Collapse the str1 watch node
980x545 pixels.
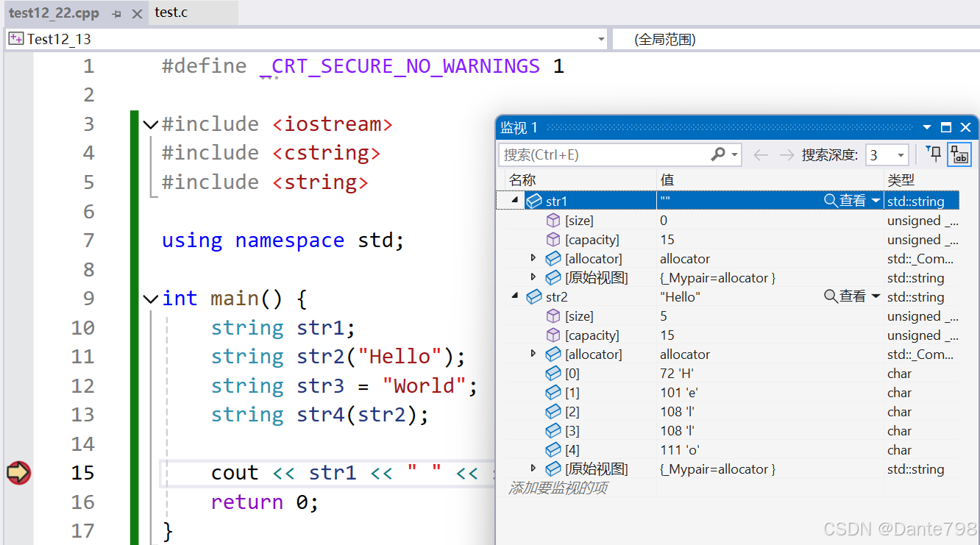click(x=515, y=200)
